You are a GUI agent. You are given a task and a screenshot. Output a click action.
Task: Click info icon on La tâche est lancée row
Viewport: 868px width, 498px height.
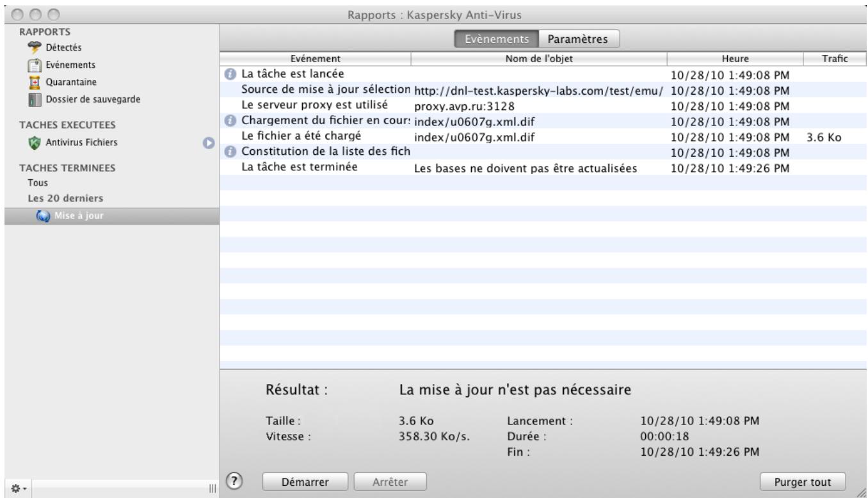pyautogui.click(x=230, y=74)
